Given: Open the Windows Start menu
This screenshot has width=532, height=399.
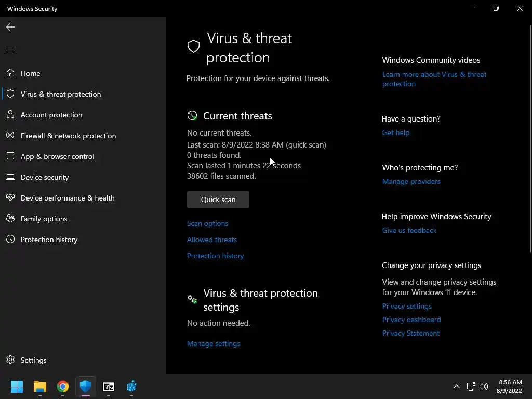Looking at the screenshot, I should coord(17,387).
